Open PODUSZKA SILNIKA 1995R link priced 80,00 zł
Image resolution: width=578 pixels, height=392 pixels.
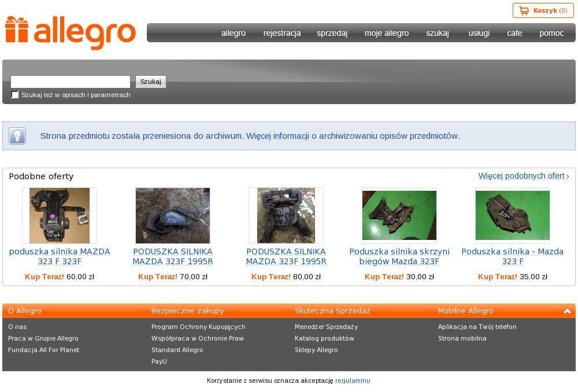286,256
